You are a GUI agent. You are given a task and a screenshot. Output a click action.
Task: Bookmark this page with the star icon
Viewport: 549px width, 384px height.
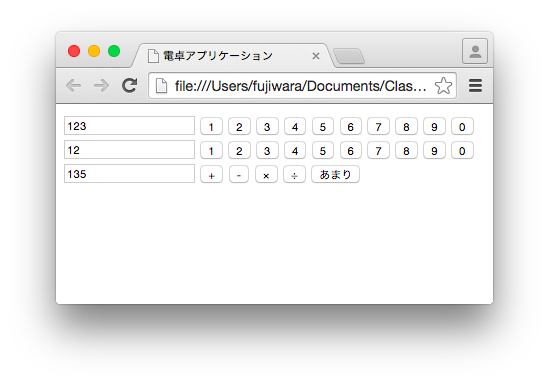(x=443, y=86)
